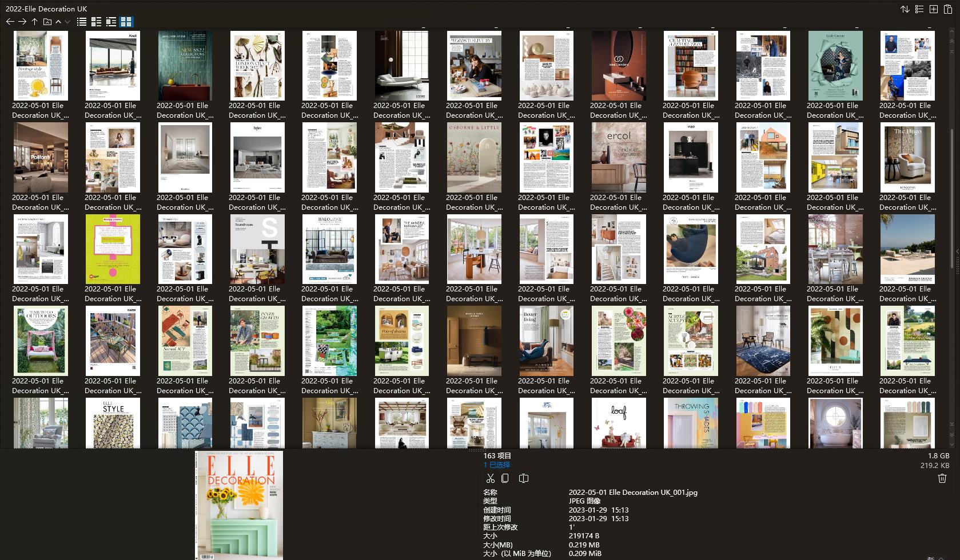Image resolution: width=960 pixels, height=560 pixels.
Task: Click the folder navigation icon in toolbar
Action: tap(47, 22)
